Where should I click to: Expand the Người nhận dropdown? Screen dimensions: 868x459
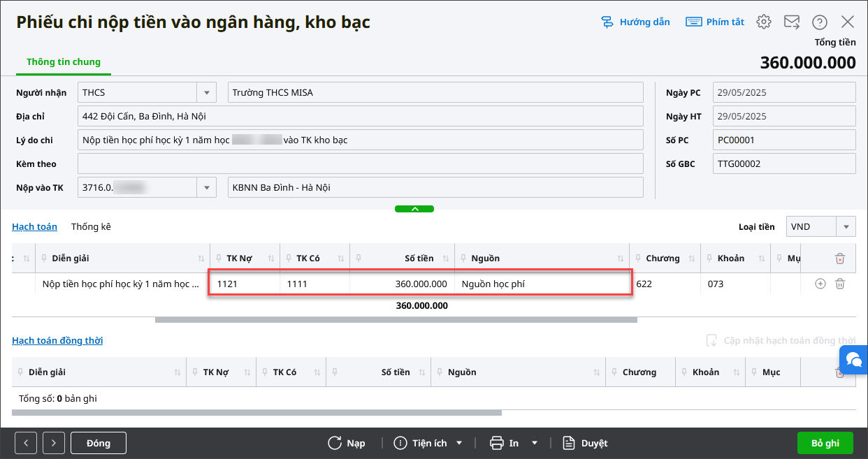pos(206,93)
